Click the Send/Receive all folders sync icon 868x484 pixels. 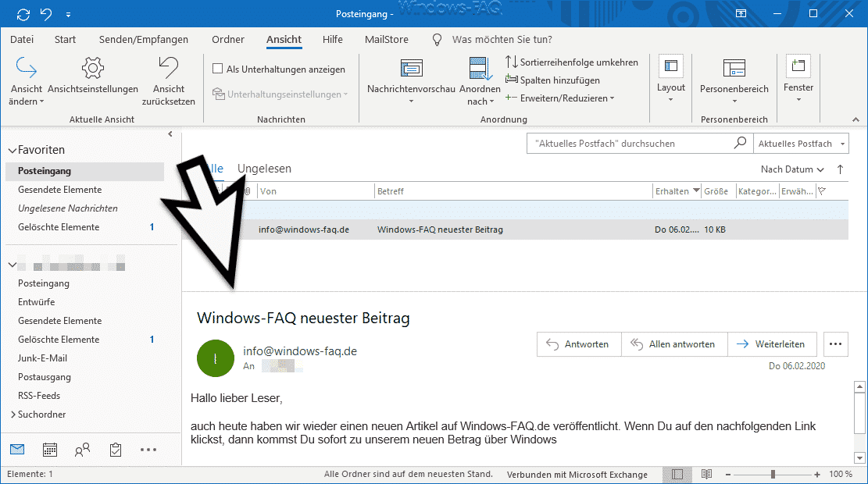pyautogui.click(x=23, y=14)
